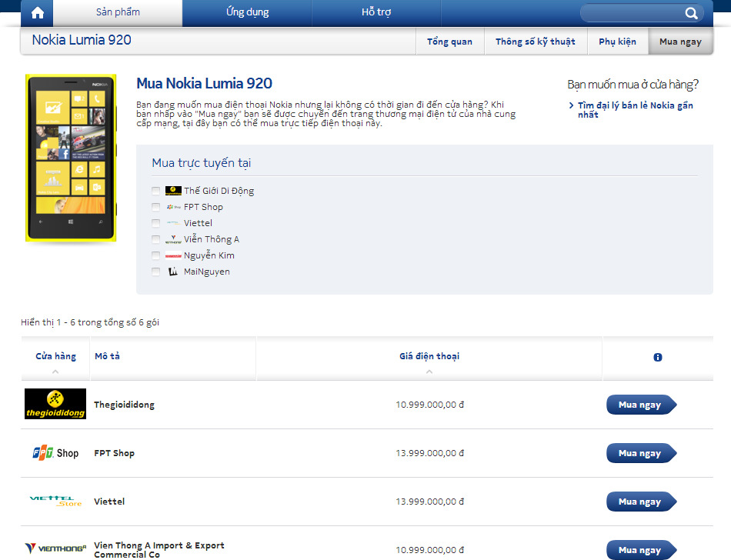Click the Nguyễn Kim small logo in filter list
The height and width of the screenshot is (560, 731).
click(173, 255)
